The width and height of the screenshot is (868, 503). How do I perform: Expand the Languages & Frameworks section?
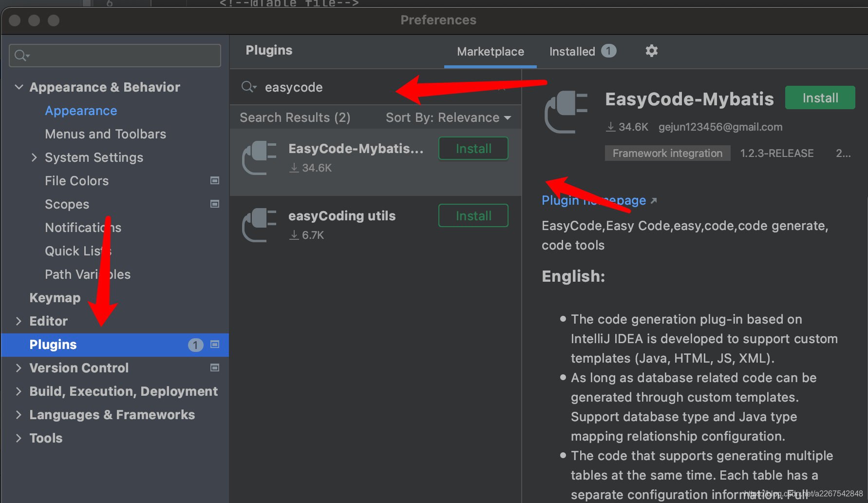[19, 414]
